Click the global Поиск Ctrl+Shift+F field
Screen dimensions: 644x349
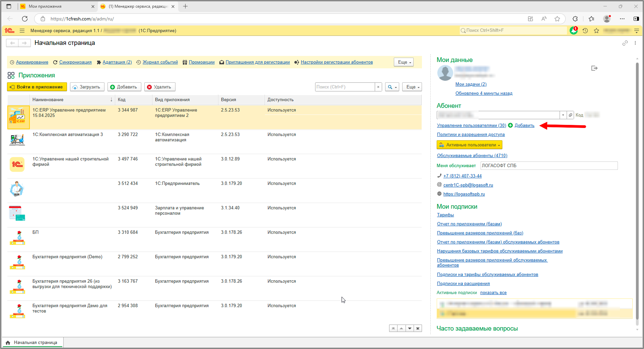513,30
